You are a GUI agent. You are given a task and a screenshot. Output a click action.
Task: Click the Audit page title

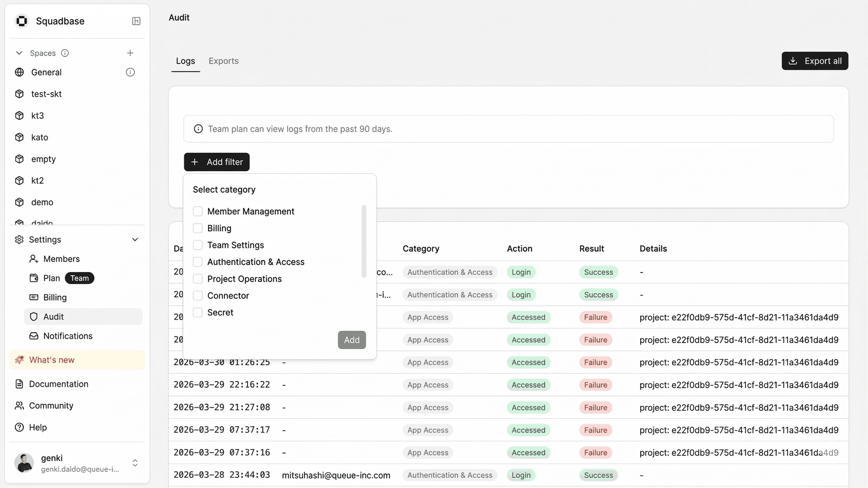coord(179,17)
